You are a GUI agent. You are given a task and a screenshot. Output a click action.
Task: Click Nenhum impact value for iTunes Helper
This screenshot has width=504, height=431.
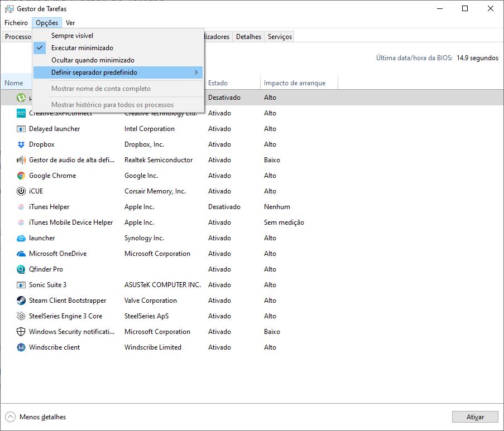[277, 207]
